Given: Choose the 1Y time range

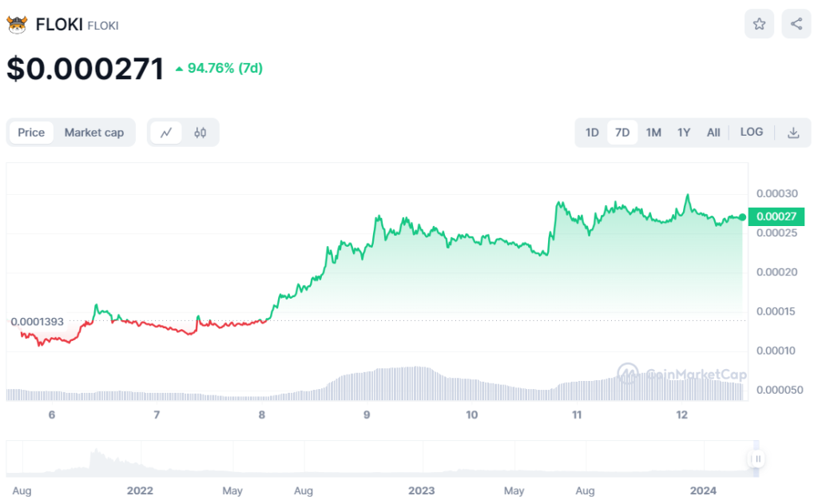Looking at the screenshot, I should (x=684, y=133).
